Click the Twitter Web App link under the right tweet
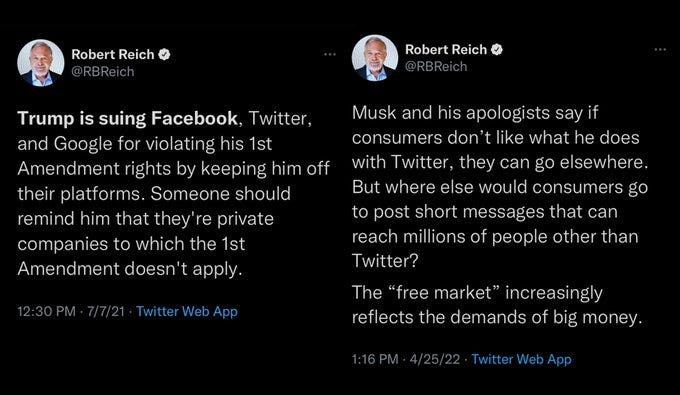This screenshot has height=395, width=680. (521, 359)
